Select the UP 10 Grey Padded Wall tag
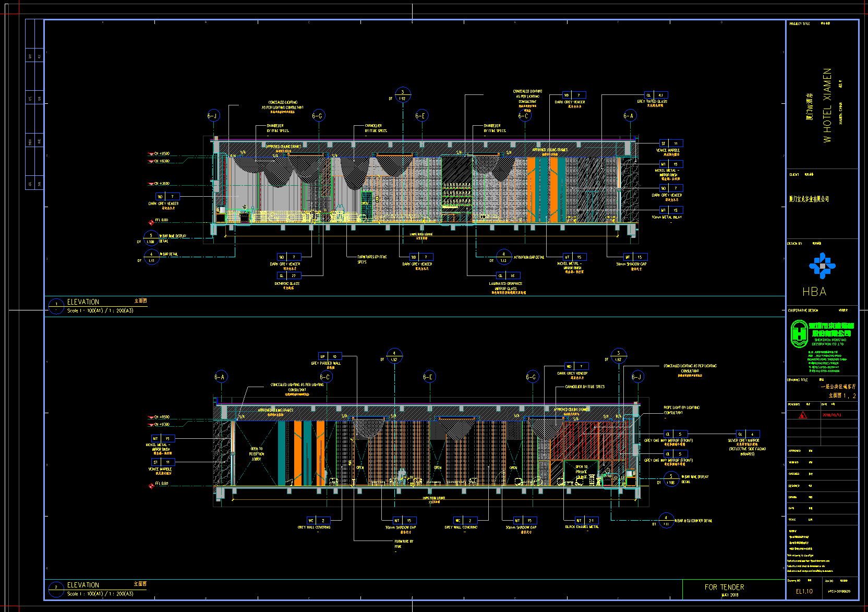Screen dimensions: 868x612 [x=330, y=356]
